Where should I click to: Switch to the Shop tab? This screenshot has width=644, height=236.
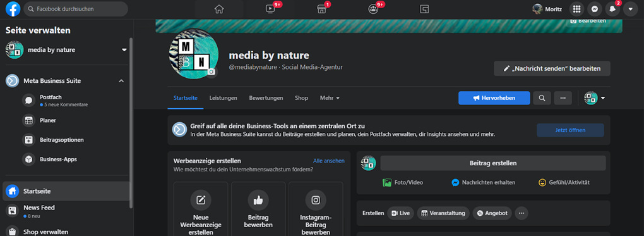[301, 98]
